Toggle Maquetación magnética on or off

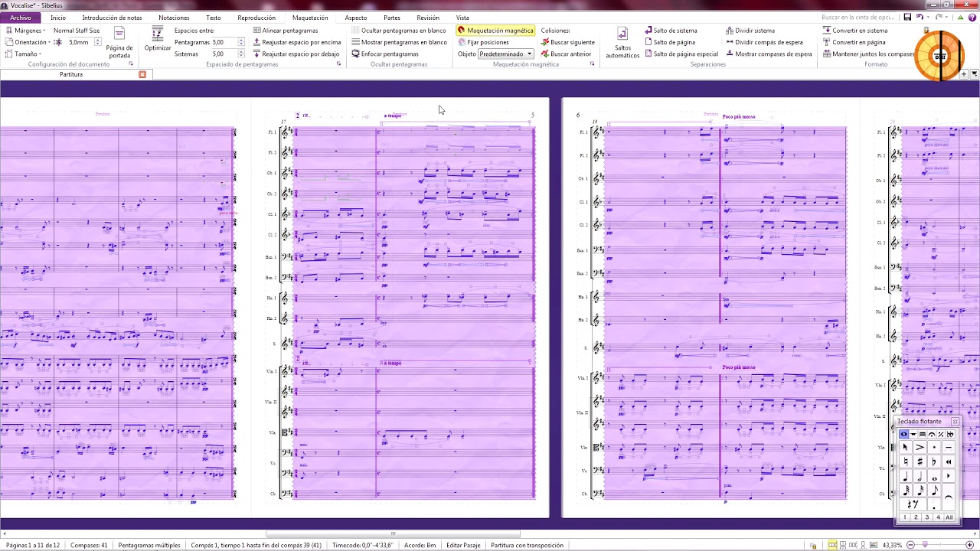[495, 31]
